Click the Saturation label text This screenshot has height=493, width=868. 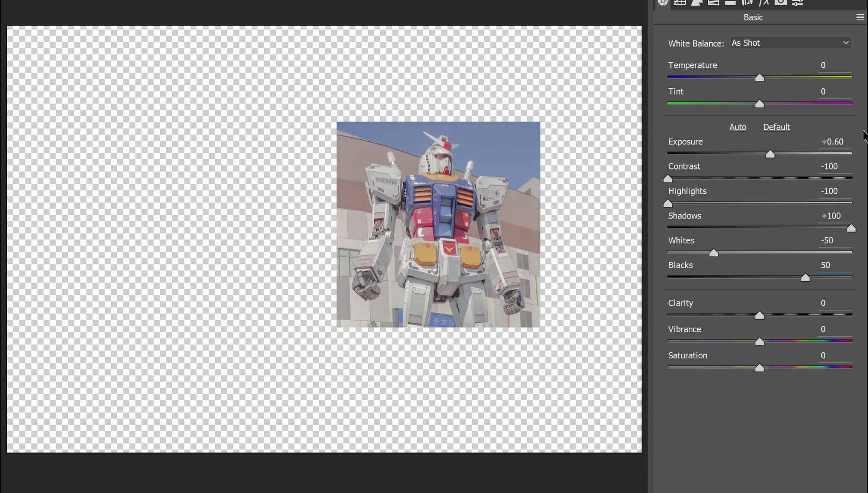tap(688, 356)
